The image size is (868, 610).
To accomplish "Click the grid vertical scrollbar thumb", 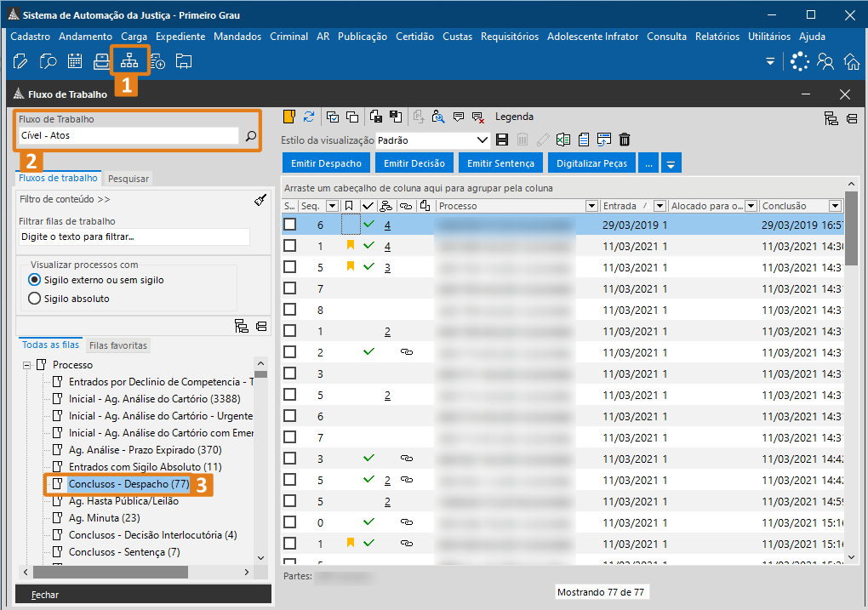I will tap(851, 228).
